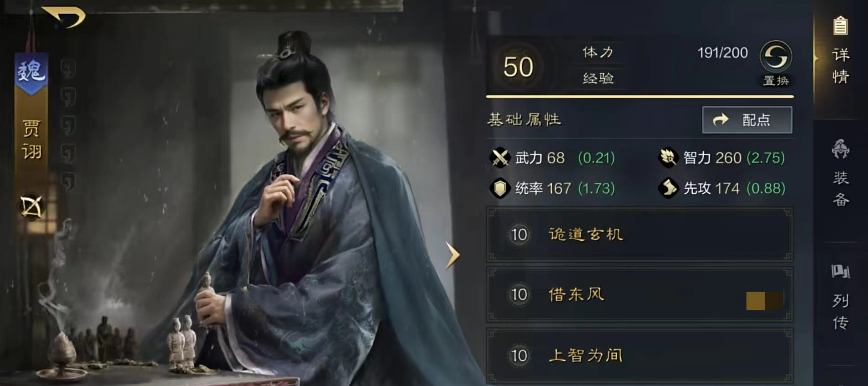Open the 诡道玄机 skill entry
This screenshot has width=868, height=386.
pos(640,235)
